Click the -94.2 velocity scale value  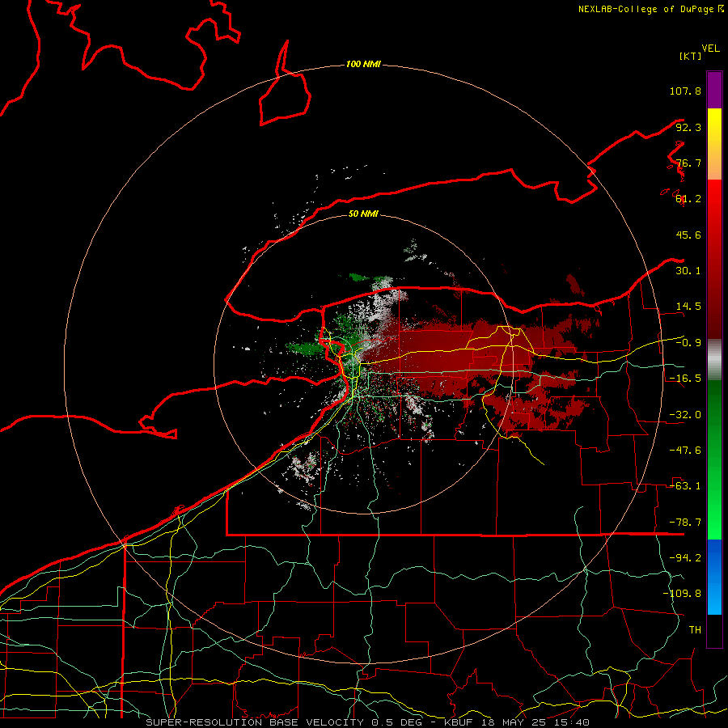point(685,558)
